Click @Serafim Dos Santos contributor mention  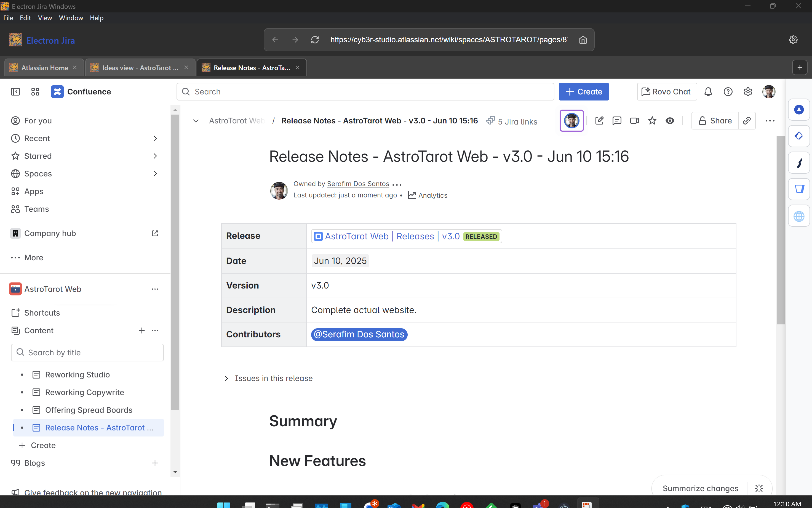coord(359,334)
